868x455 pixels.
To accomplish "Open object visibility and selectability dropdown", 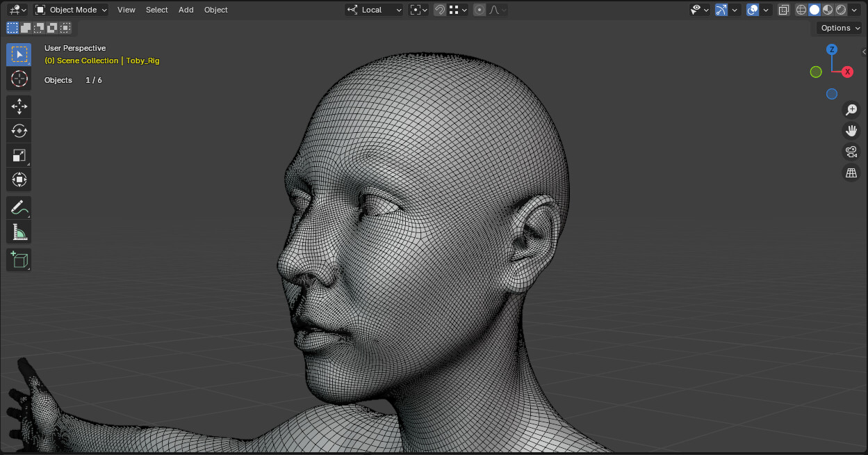I will click(x=699, y=10).
